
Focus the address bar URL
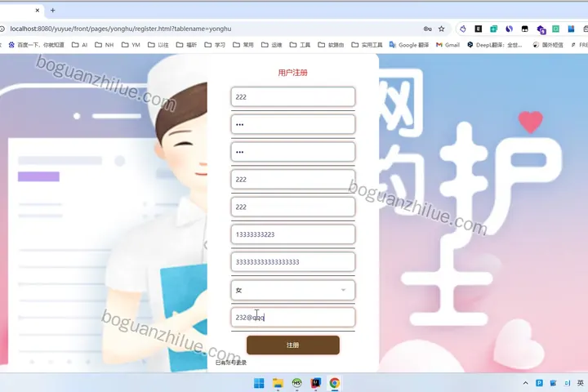click(x=120, y=29)
